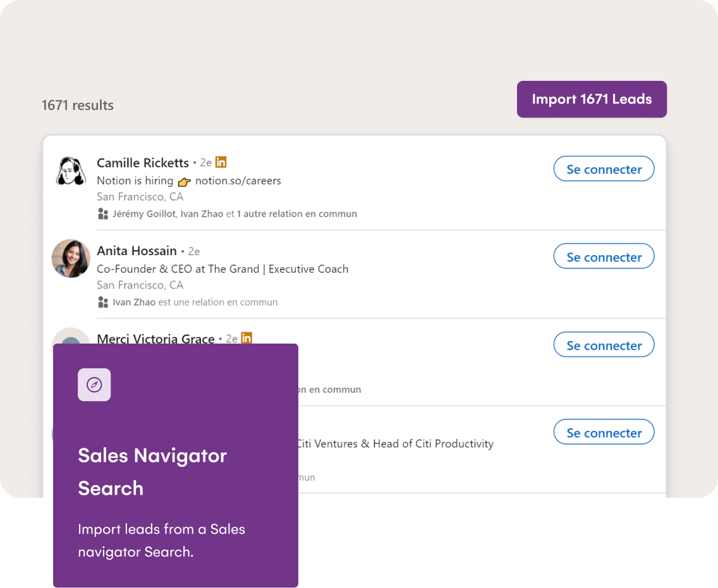Select the Sales Navigator Search heading
Image resolution: width=718 pixels, height=588 pixels.
click(x=152, y=471)
